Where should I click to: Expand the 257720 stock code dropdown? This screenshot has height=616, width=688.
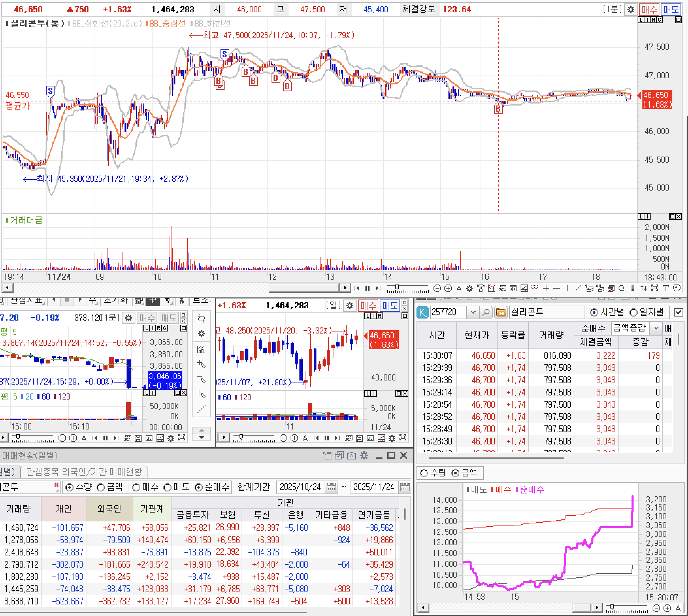click(473, 312)
